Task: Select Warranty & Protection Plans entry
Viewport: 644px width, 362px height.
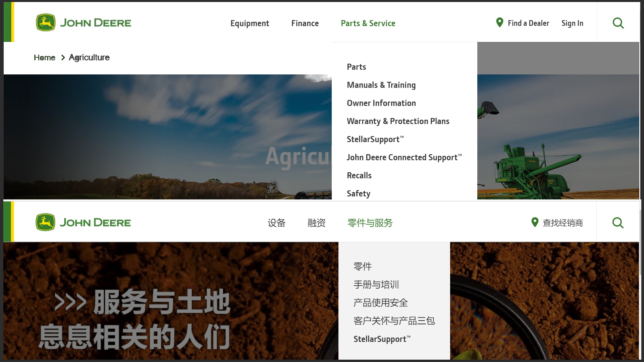Action: [398, 121]
